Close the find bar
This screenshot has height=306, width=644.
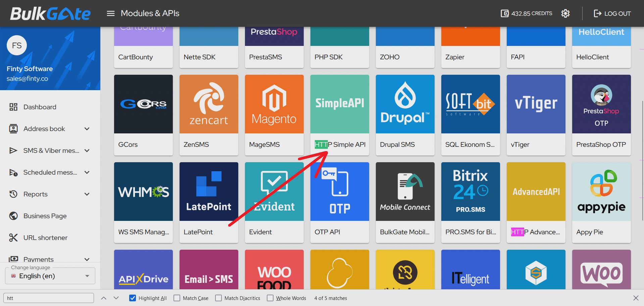click(x=636, y=298)
